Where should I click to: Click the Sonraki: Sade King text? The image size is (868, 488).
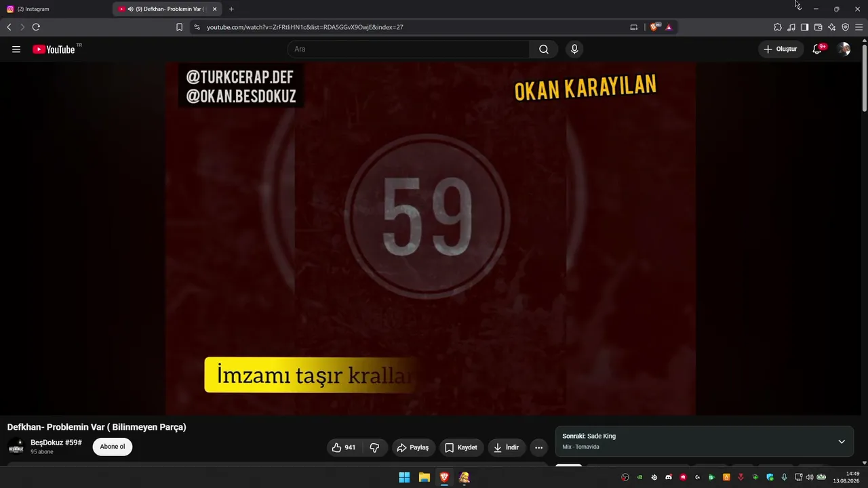589,436
